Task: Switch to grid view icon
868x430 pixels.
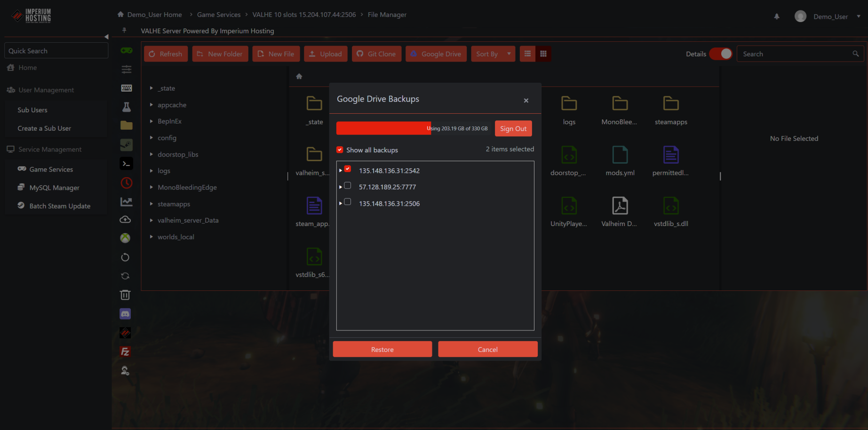Action: pyautogui.click(x=543, y=54)
